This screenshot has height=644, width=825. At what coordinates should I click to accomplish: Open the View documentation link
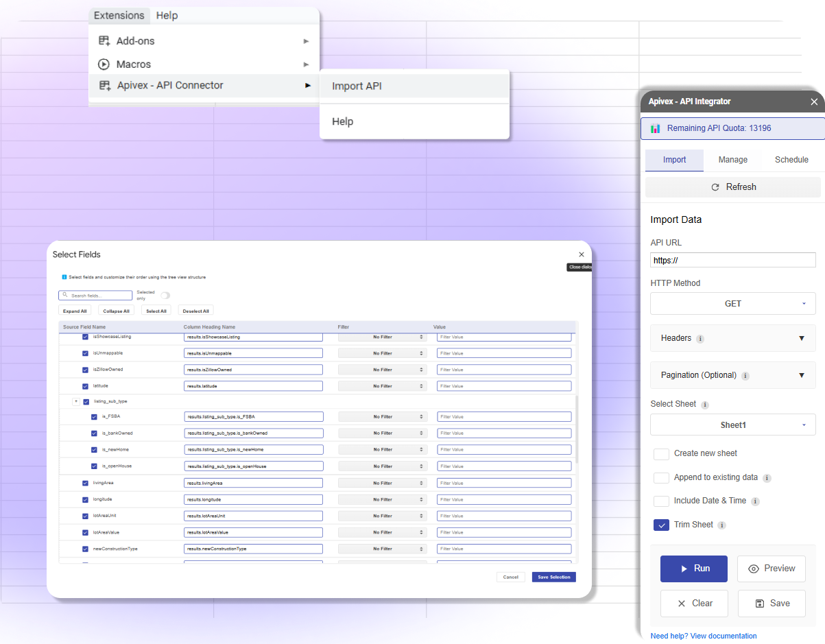(x=724, y=636)
